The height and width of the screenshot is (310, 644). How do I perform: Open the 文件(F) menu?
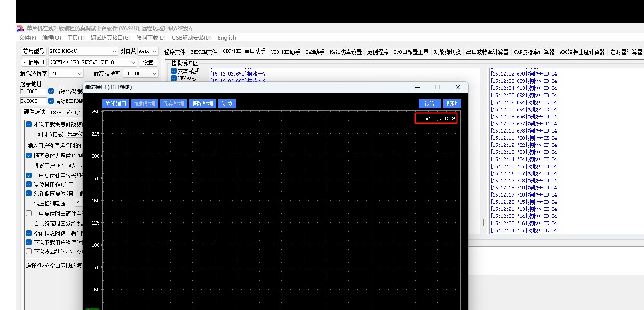coord(28,38)
